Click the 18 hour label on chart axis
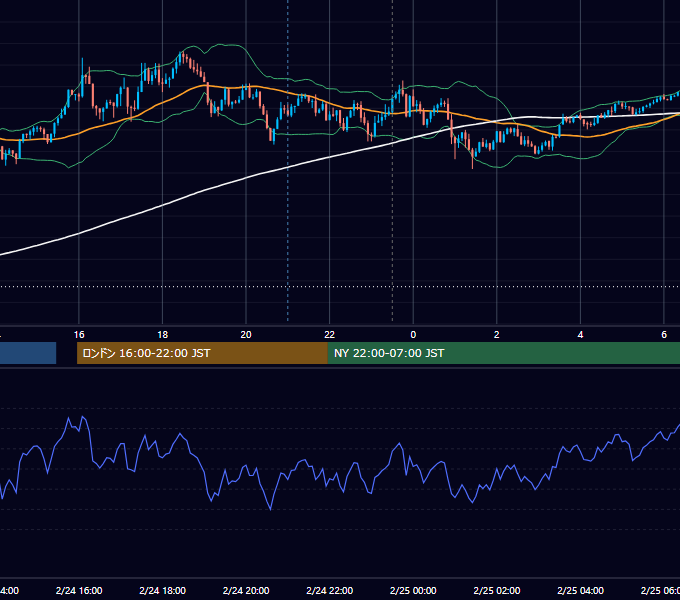Viewport: 680px width, 600px height. (163, 335)
